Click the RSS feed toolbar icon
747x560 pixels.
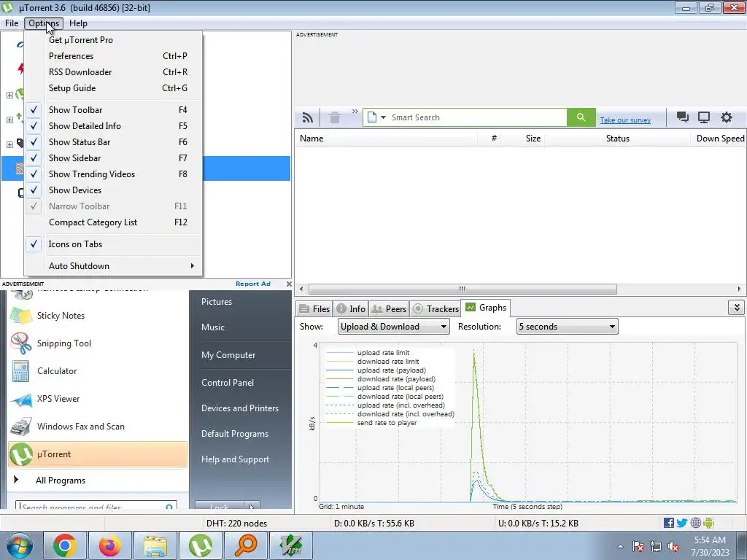308,117
